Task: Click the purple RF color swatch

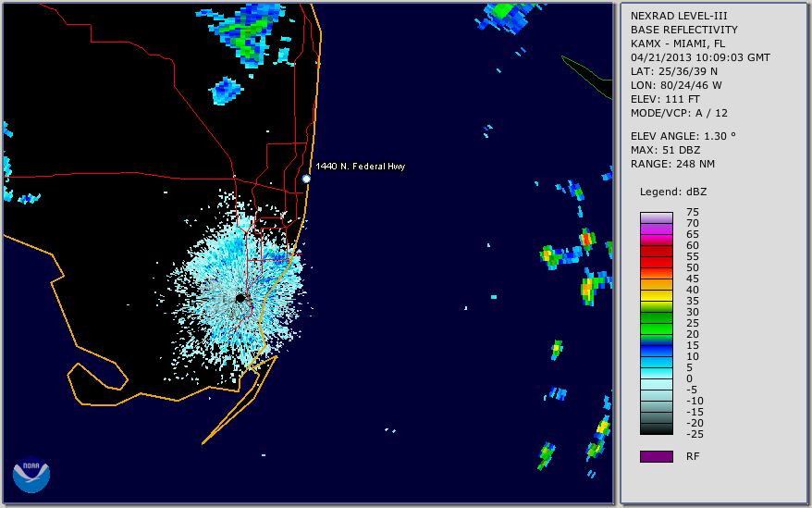Action: (x=656, y=456)
